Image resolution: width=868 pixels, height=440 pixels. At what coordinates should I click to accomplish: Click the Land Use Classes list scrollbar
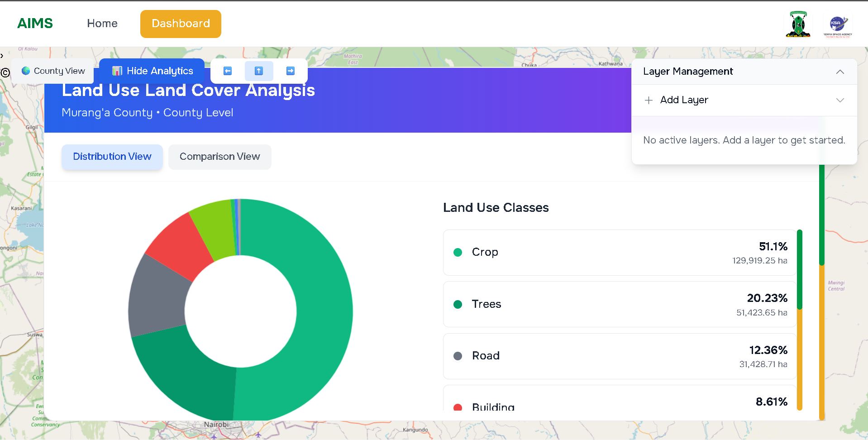point(800,320)
